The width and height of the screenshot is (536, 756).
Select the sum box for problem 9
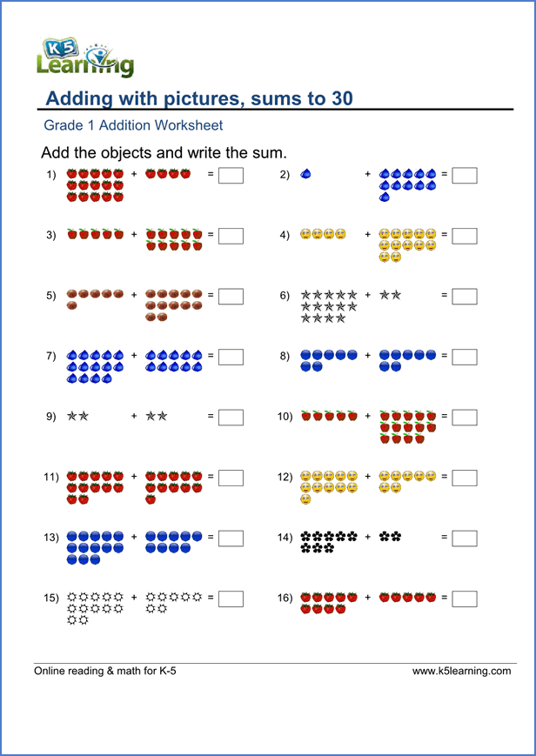tap(231, 418)
